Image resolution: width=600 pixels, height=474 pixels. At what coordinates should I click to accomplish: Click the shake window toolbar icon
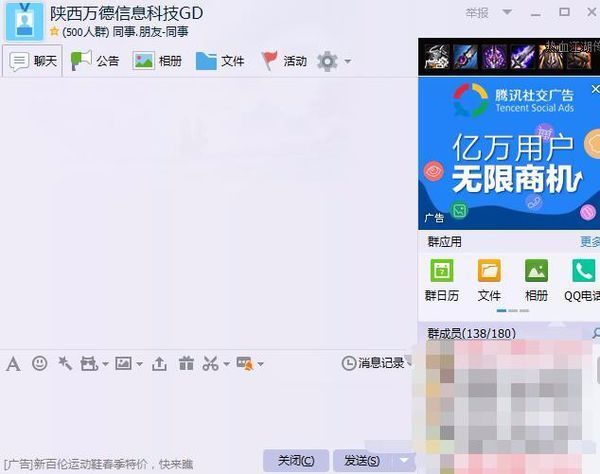click(x=89, y=363)
